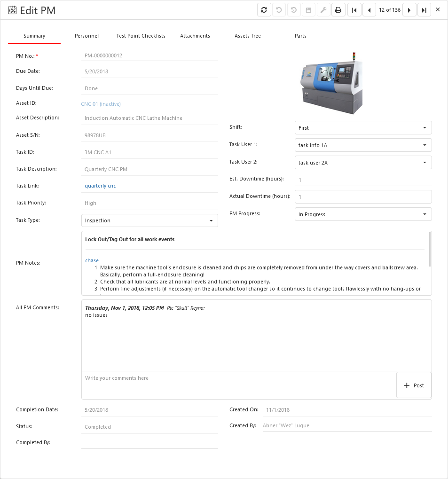Follow the CNC 01 (inactive) asset link

tap(101, 103)
